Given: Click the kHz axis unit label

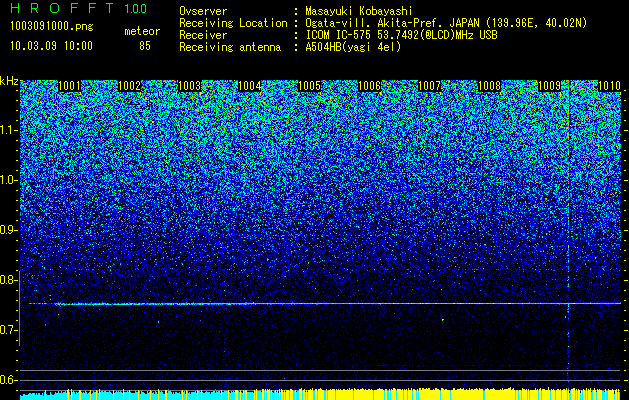Looking at the screenshot, I should (9, 81).
